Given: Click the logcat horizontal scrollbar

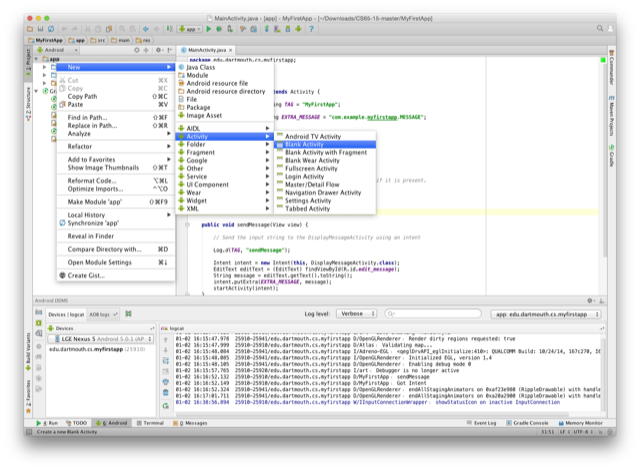Looking at the screenshot, I should (372, 413).
